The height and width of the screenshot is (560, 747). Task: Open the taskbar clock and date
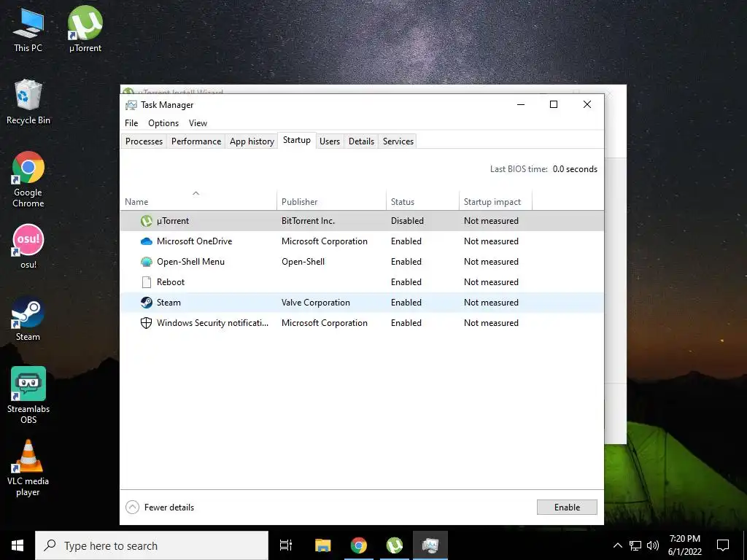pyautogui.click(x=684, y=545)
